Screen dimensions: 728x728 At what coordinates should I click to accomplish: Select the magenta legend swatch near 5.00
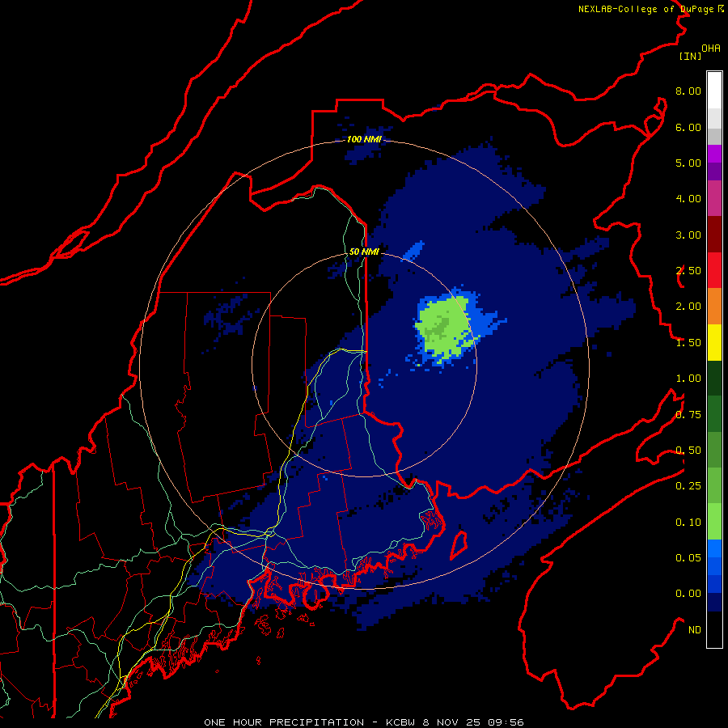714,154
